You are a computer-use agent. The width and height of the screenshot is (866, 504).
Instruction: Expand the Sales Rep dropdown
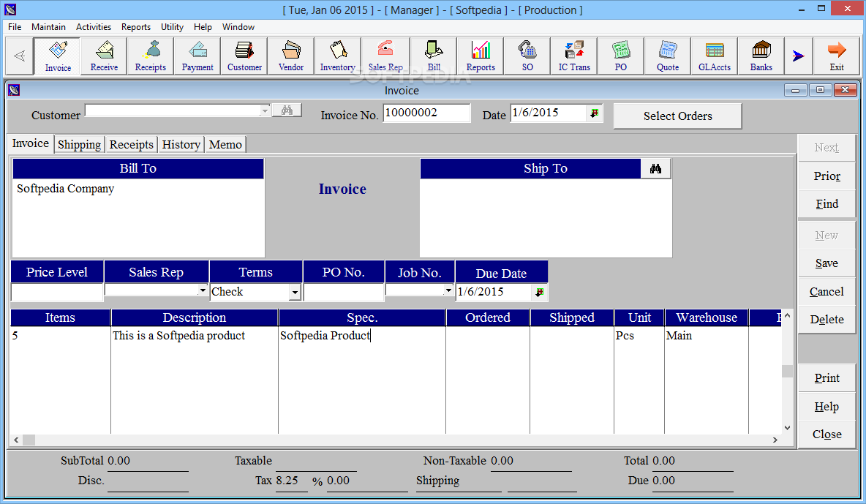(x=203, y=290)
